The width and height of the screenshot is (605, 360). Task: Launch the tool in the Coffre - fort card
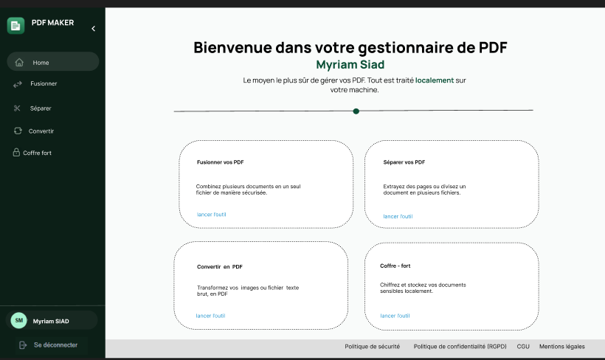(x=395, y=316)
